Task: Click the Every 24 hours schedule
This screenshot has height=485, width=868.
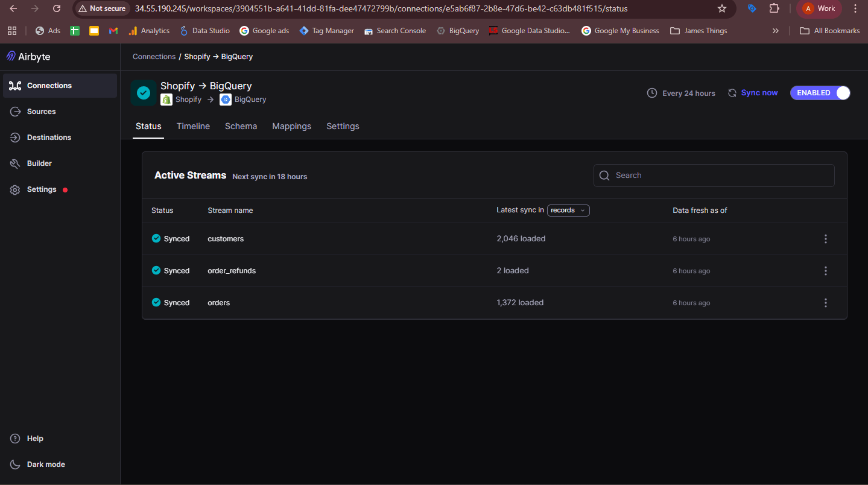Action: click(x=681, y=93)
